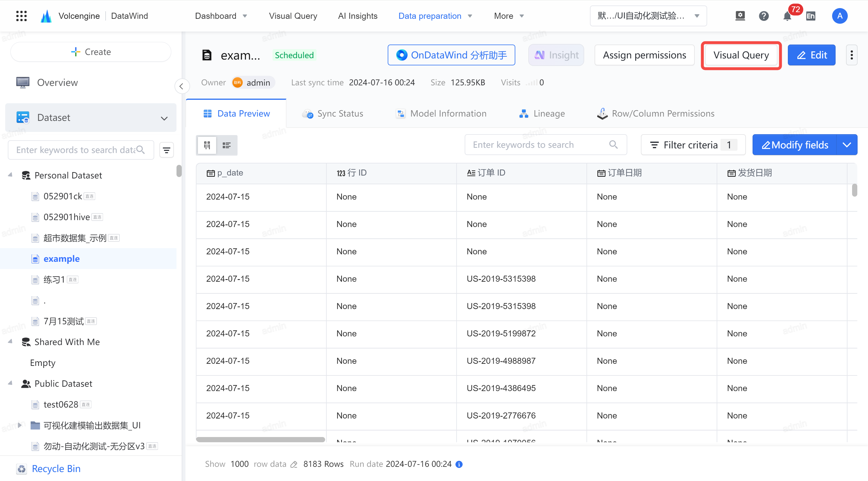Click the blue Edit button

[x=811, y=55]
